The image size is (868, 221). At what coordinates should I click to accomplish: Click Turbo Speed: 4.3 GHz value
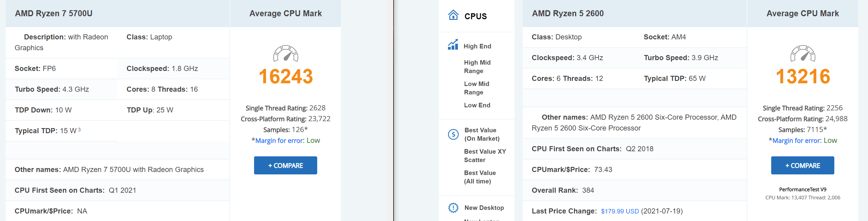52,89
